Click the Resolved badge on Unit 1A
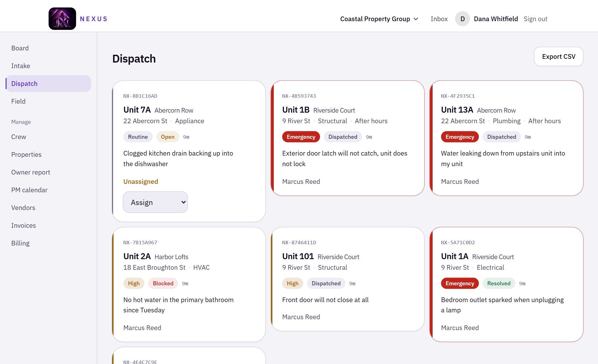The width and height of the screenshot is (598, 364). (499, 283)
